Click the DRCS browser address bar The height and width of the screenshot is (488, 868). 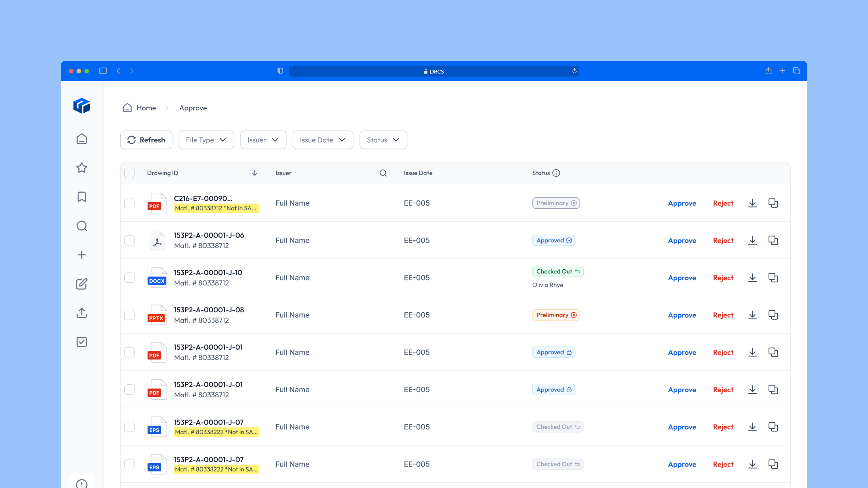pos(434,71)
